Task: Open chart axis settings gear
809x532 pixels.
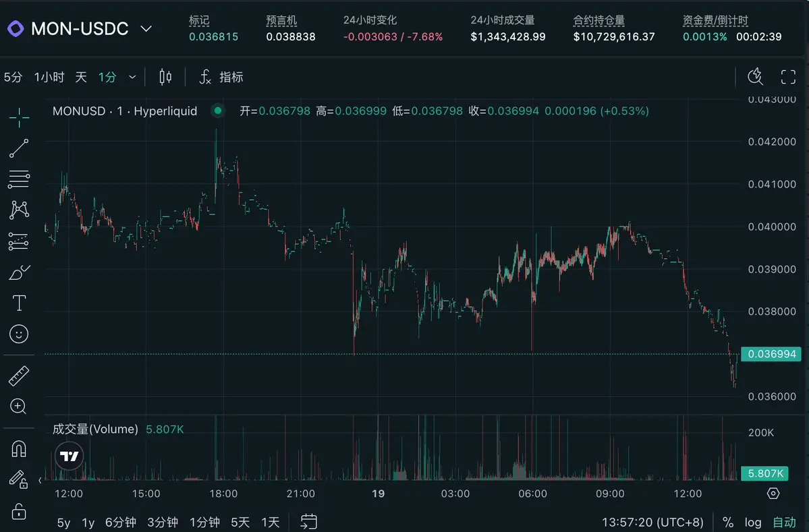Action: [x=773, y=494]
